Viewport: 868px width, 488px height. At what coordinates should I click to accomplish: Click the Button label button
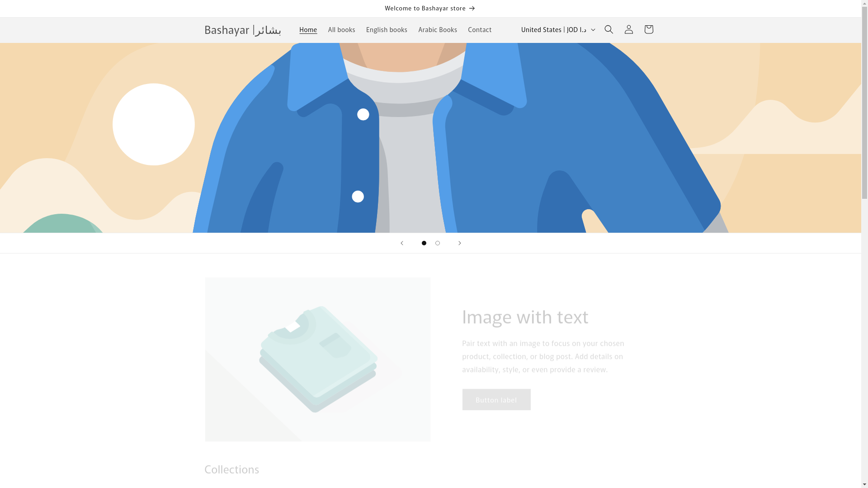click(496, 400)
